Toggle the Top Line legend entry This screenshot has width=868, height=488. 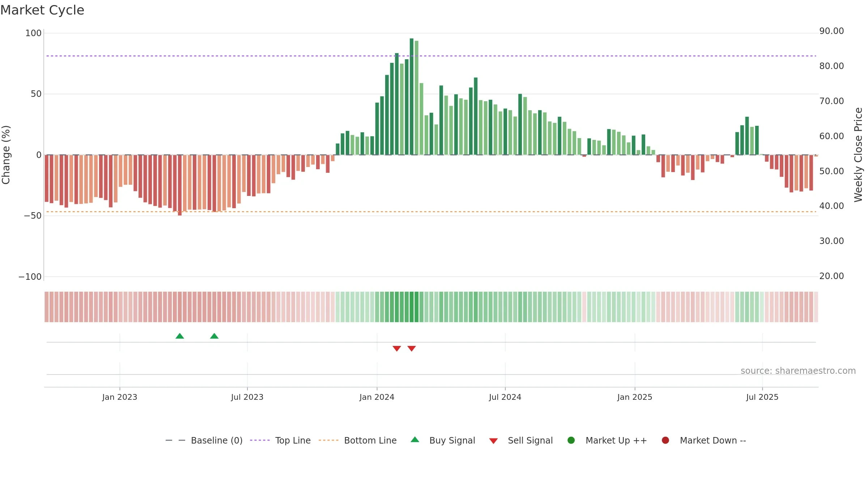tap(280, 440)
